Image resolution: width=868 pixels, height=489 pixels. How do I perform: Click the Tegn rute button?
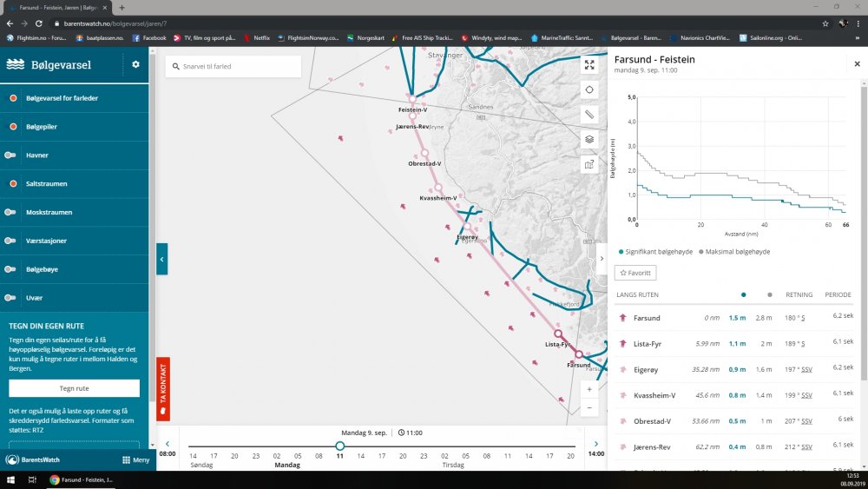pyautogui.click(x=74, y=388)
